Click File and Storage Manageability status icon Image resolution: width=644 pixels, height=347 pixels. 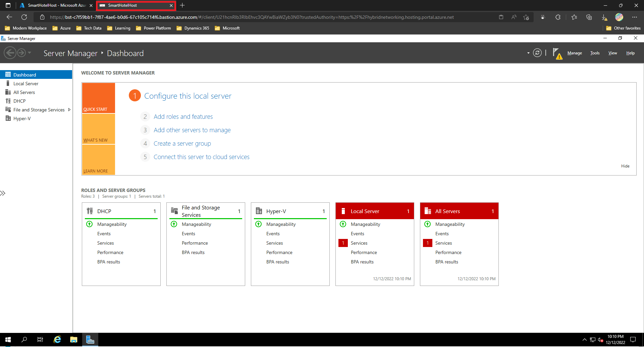coord(174,224)
